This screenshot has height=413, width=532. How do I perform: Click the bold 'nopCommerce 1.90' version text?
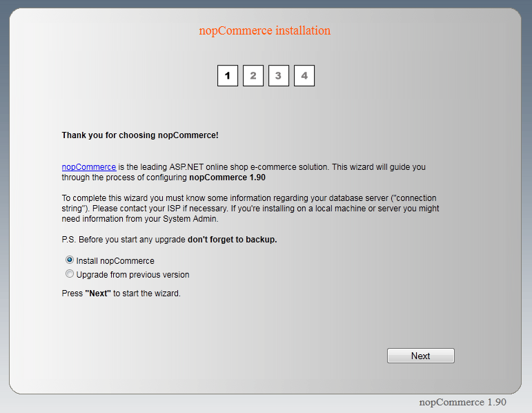click(227, 177)
